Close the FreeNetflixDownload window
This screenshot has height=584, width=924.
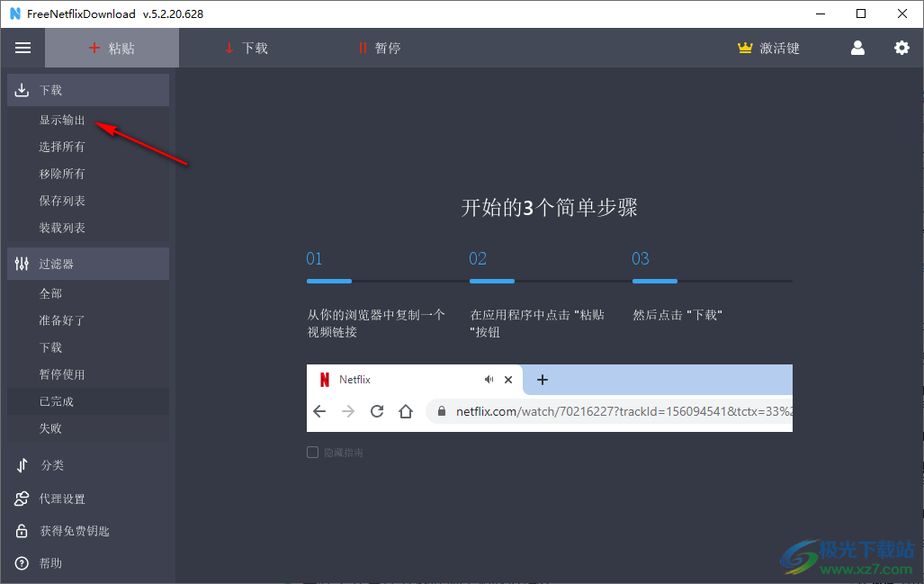pos(902,13)
